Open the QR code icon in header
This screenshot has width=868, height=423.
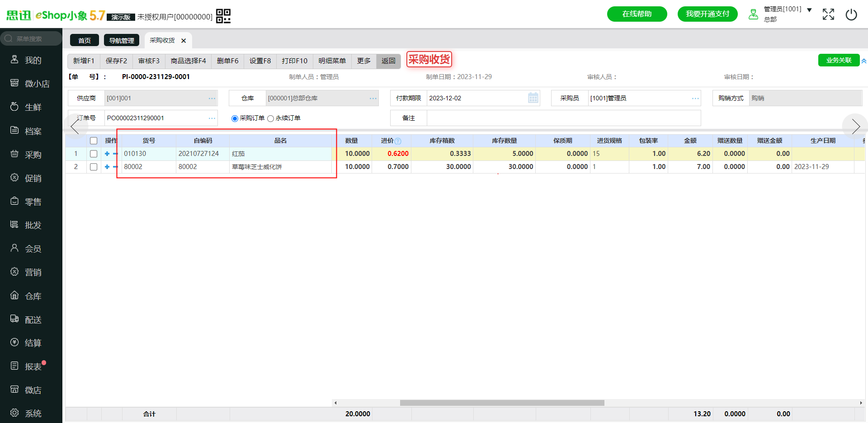pos(223,16)
